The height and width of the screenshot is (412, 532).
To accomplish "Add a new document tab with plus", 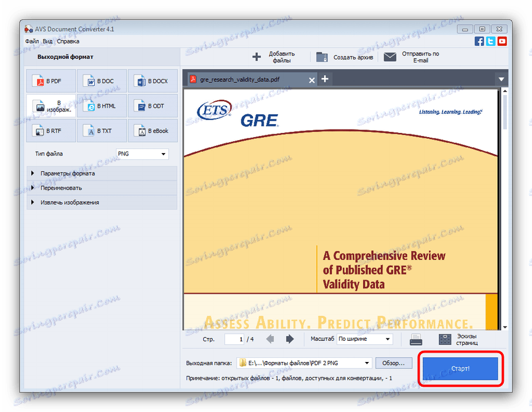I will (x=325, y=79).
